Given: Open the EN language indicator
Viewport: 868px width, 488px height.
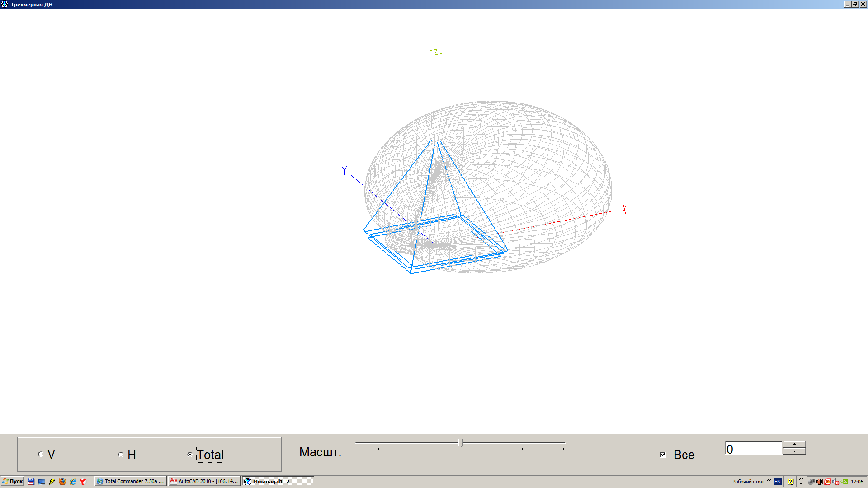Looking at the screenshot, I should pyautogui.click(x=778, y=482).
